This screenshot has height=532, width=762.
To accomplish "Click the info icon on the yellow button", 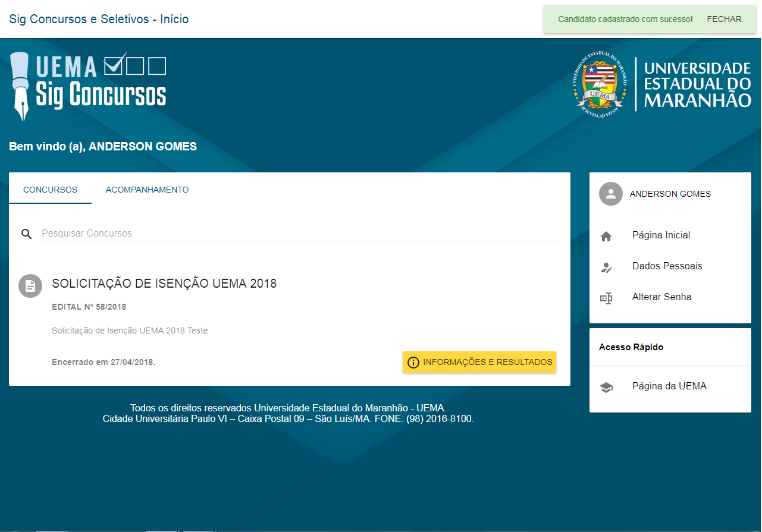I will (413, 363).
